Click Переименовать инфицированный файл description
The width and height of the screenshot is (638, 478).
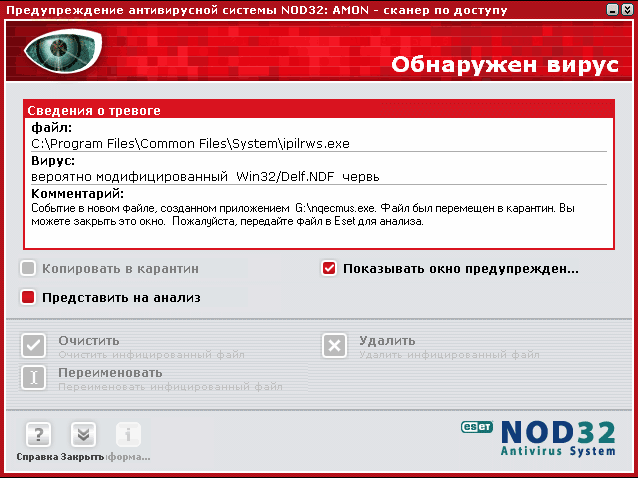170,386
